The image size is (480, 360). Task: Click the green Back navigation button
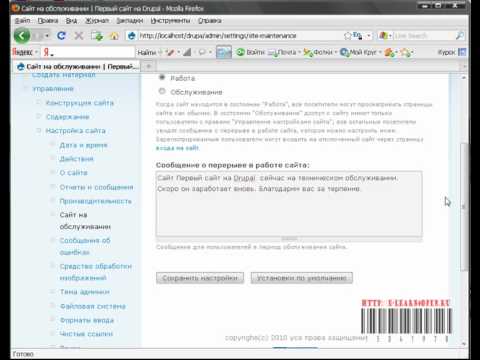pos(22,36)
